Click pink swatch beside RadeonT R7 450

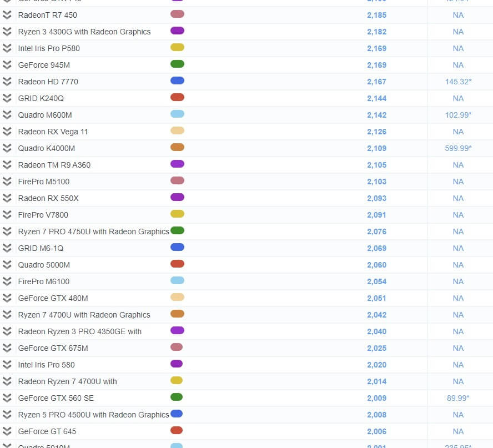pyautogui.click(x=177, y=14)
